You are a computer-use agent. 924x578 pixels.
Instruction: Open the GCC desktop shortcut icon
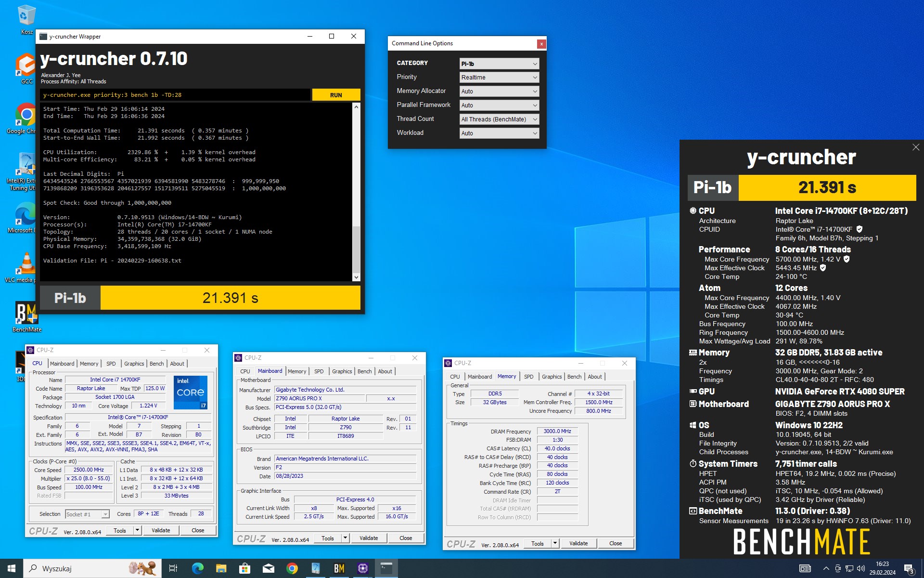coord(26,67)
